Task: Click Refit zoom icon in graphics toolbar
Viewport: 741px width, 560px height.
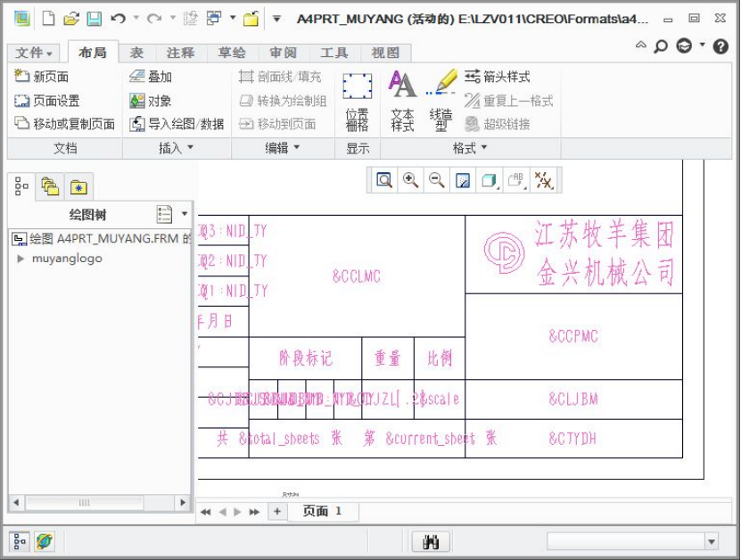Action: 384,180
